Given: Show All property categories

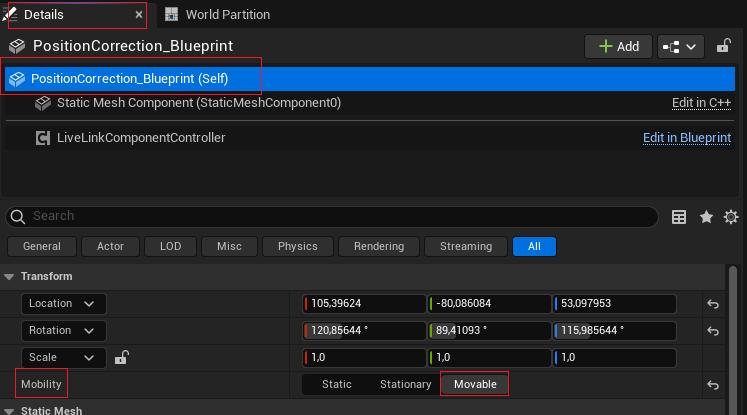Looking at the screenshot, I should (x=534, y=246).
